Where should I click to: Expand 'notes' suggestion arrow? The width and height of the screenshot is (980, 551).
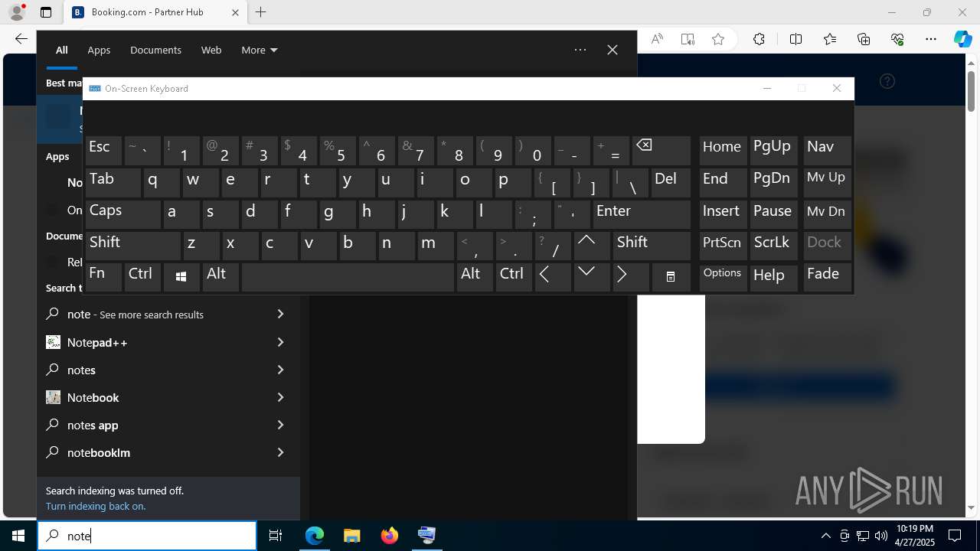280,370
